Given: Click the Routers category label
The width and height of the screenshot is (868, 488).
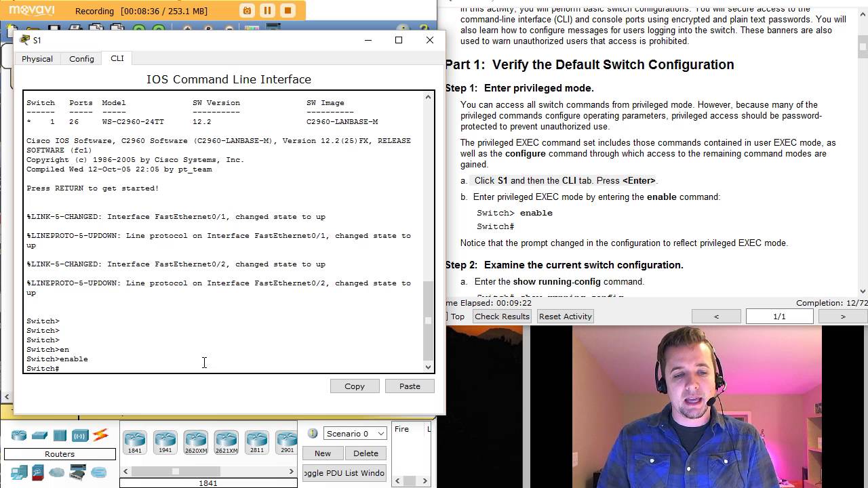Looking at the screenshot, I should (60, 454).
